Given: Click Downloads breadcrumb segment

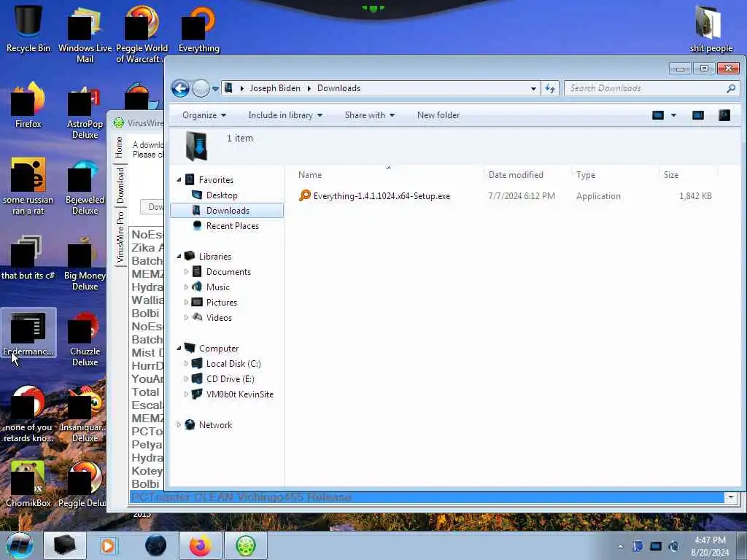Looking at the screenshot, I should (338, 88).
